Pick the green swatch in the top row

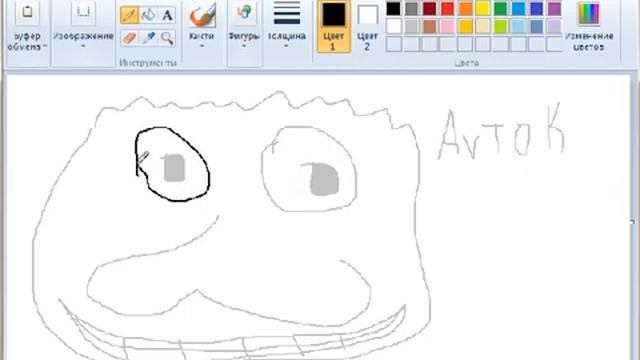tap(500, 9)
